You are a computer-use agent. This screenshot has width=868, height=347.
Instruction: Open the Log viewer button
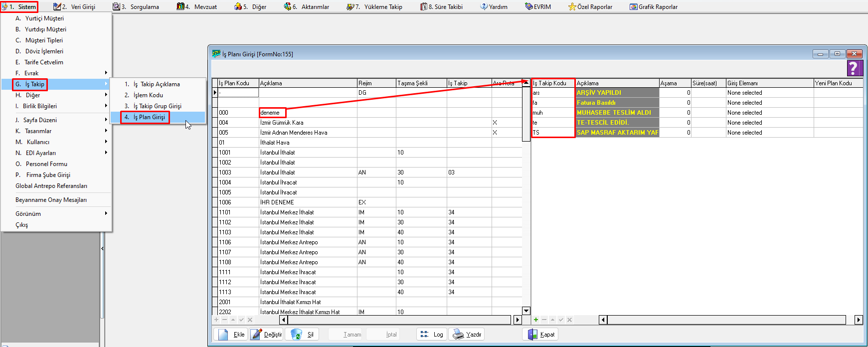pyautogui.click(x=431, y=335)
